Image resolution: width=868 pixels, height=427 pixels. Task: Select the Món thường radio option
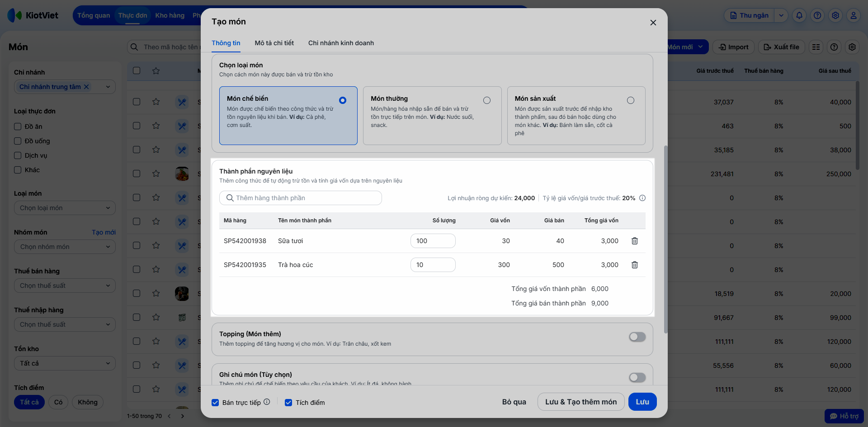point(486,100)
